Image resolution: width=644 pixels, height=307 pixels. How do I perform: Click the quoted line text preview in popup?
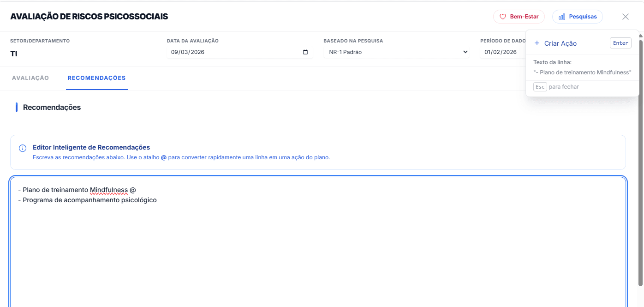[582, 72]
